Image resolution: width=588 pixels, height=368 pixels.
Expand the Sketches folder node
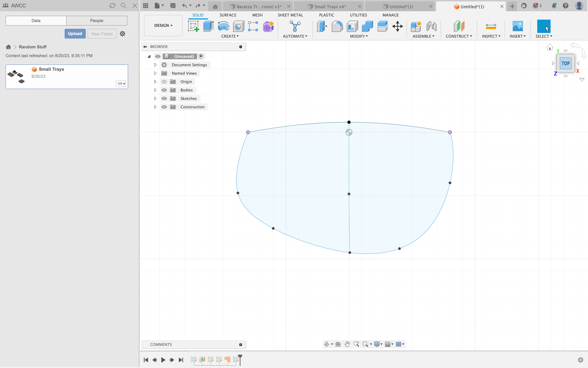pos(155,98)
